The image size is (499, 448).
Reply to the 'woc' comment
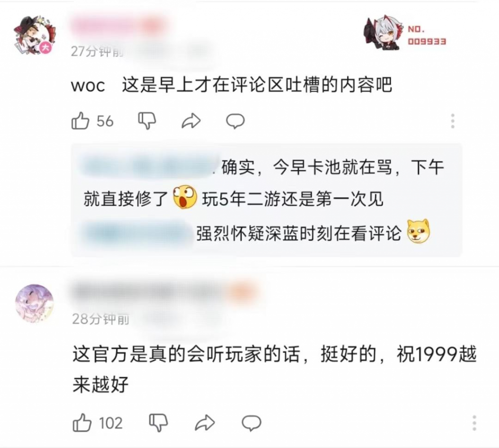(235, 121)
